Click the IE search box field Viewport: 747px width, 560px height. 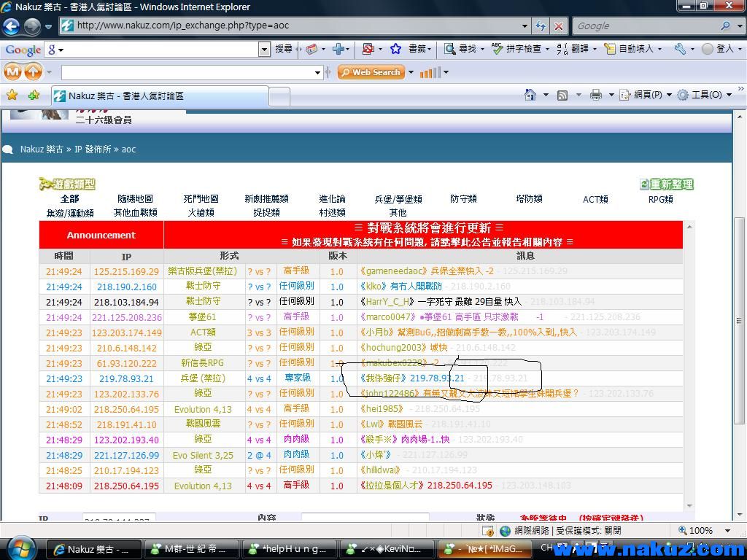tap(646, 26)
